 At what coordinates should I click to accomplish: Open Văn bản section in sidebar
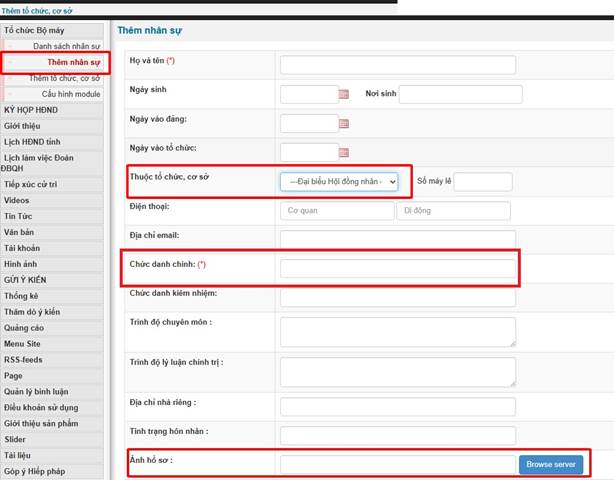click(x=20, y=232)
